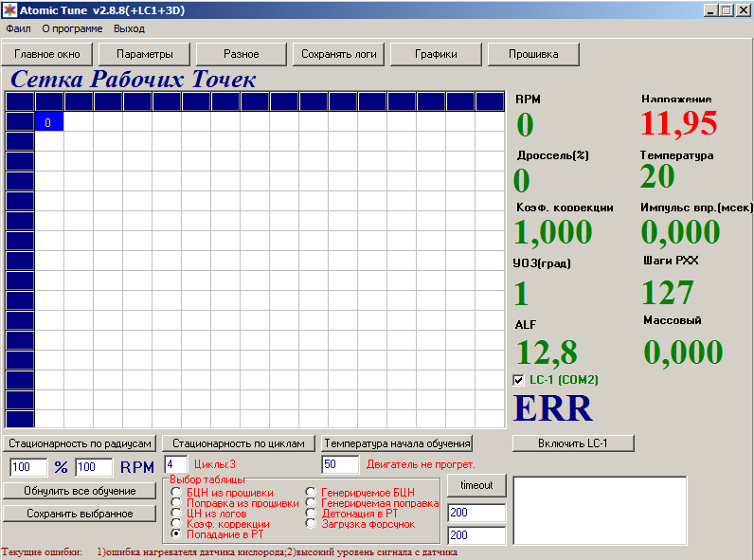This screenshot has width=754, height=560.
Task: Click the cycles input field containing 4
Action: pyautogui.click(x=176, y=464)
